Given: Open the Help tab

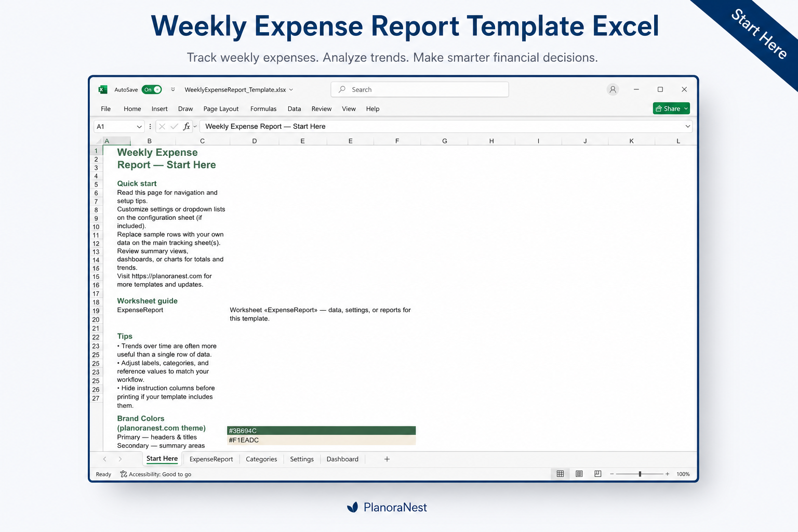Looking at the screenshot, I should tap(373, 109).
